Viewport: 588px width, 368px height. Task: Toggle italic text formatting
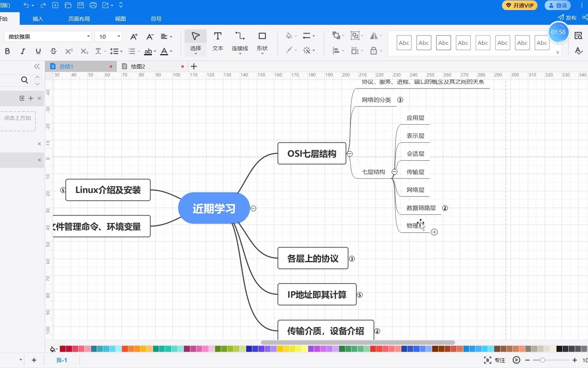point(23,51)
